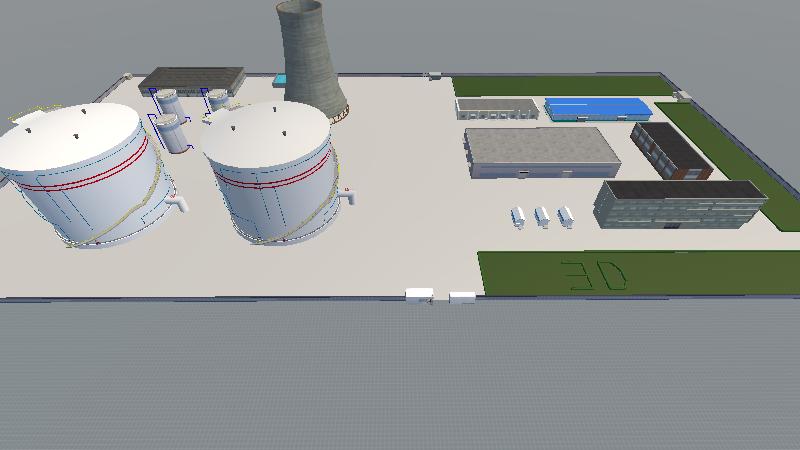The image size is (800, 450).
Task: Click the green lawn strip at the back
Action: pyautogui.click(x=560, y=85)
